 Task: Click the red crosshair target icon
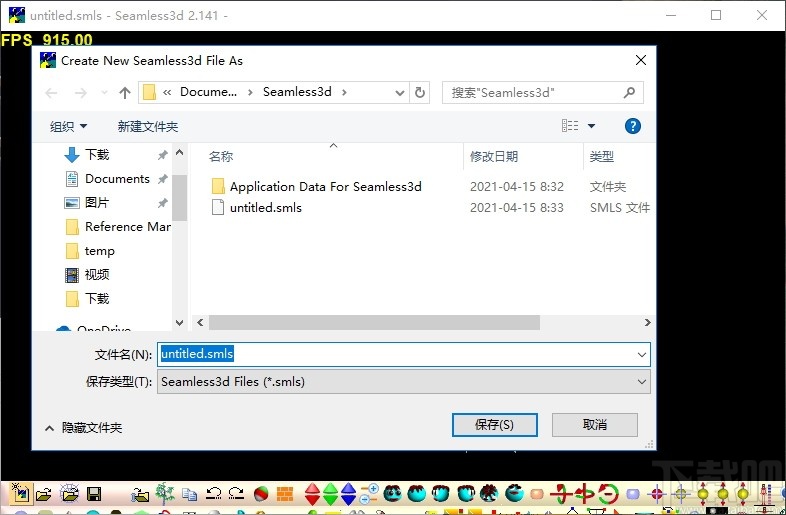(x=657, y=494)
